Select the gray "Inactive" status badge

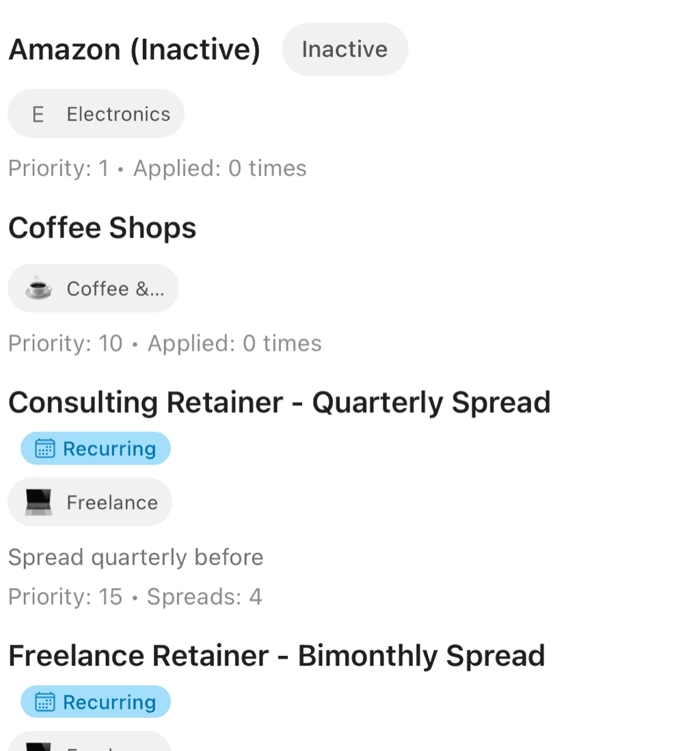345,49
